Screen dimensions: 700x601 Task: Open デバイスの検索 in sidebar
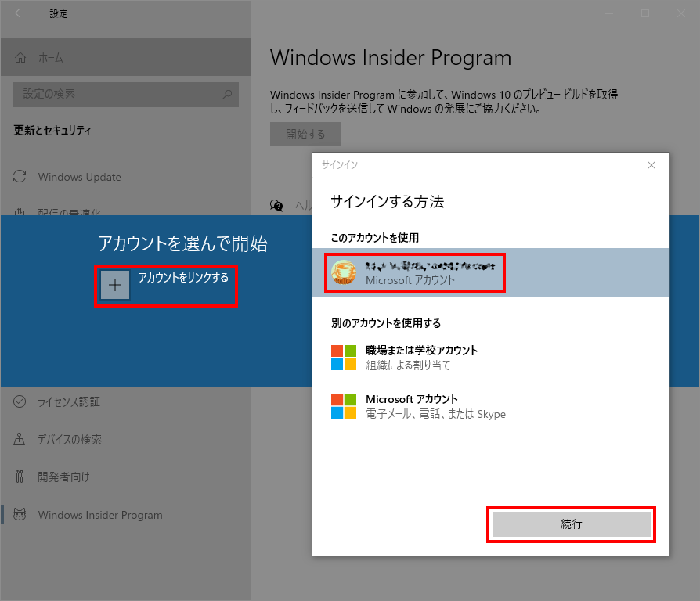pyautogui.click(x=126, y=440)
